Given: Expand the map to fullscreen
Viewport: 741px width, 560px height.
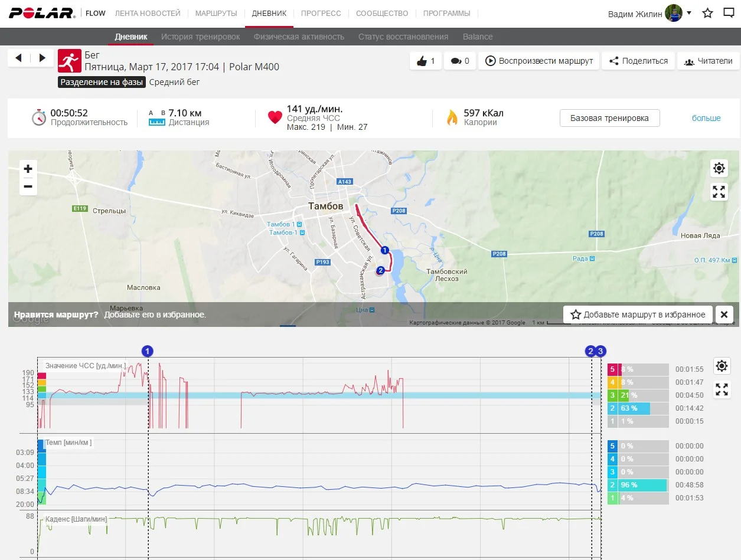Looking at the screenshot, I should (x=719, y=192).
